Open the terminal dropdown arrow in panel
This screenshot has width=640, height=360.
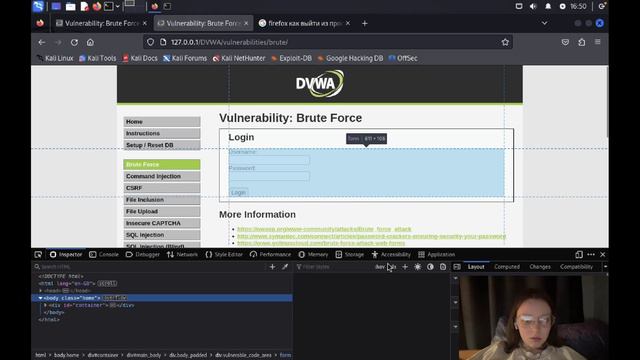[x=118, y=7]
